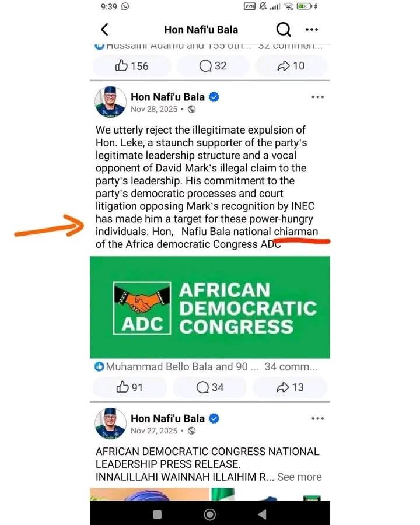Expand the press release with See more

(x=299, y=477)
